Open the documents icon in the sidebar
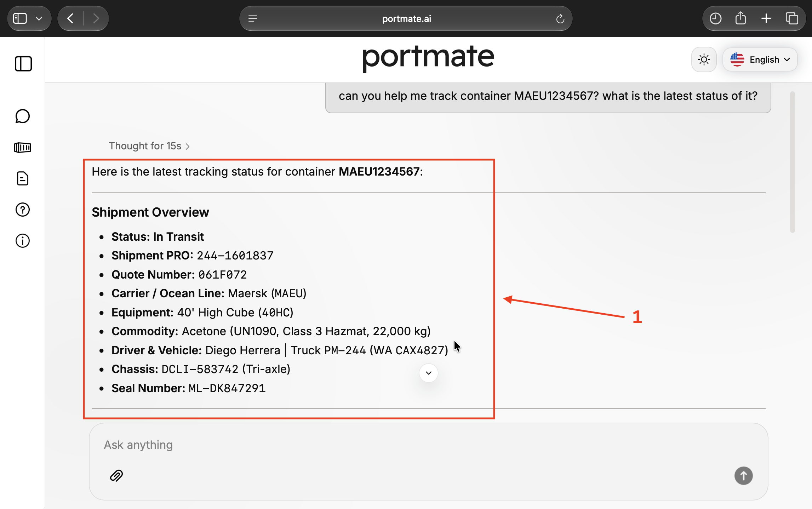812x509 pixels. pos(23,178)
